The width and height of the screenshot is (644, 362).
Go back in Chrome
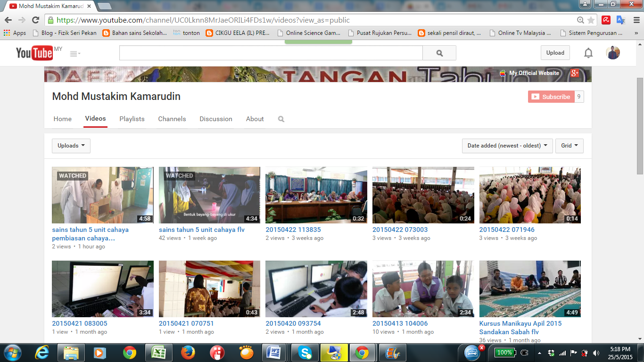pyautogui.click(x=8, y=20)
